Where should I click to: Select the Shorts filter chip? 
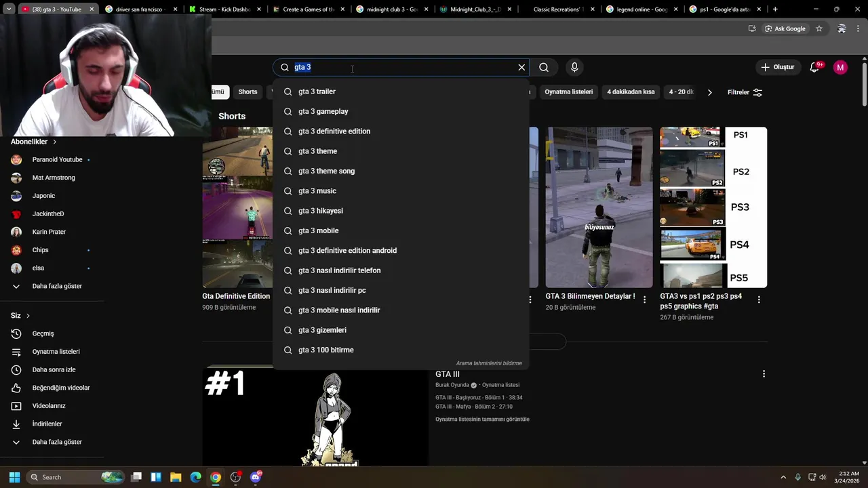(x=248, y=91)
